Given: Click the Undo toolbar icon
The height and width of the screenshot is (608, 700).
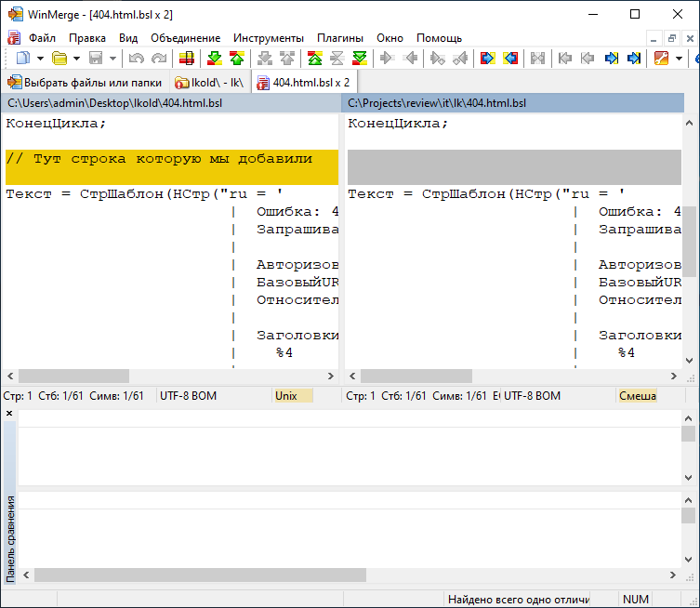Looking at the screenshot, I should point(136,59).
